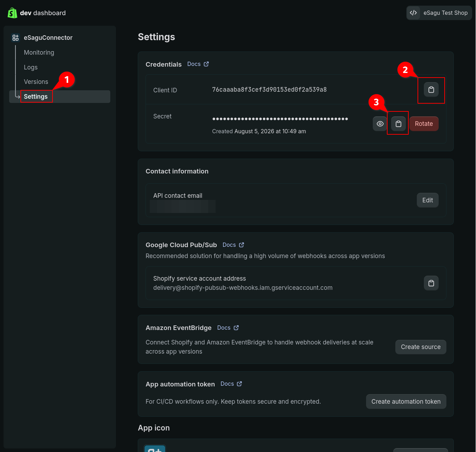476x452 pixels.
Task: Click the delivery@shopify-pubsub-webhooks service account email text
Action: coord(243,288)
